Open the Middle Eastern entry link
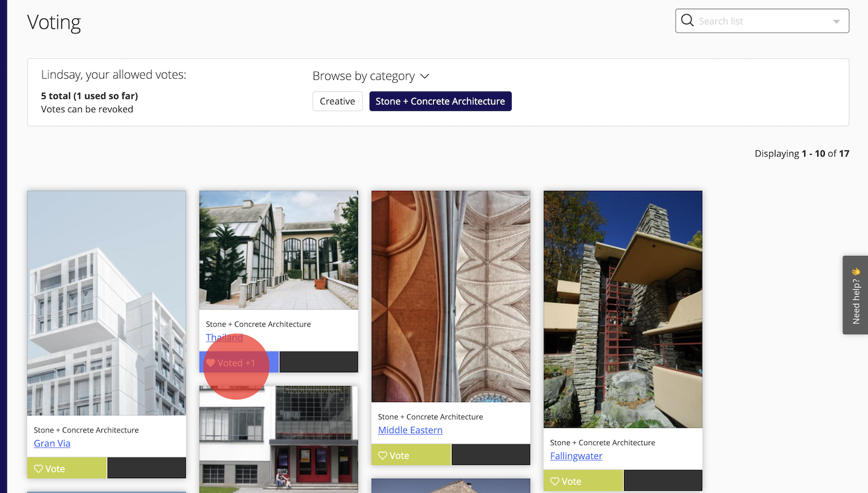 click(x=410, y=430)
